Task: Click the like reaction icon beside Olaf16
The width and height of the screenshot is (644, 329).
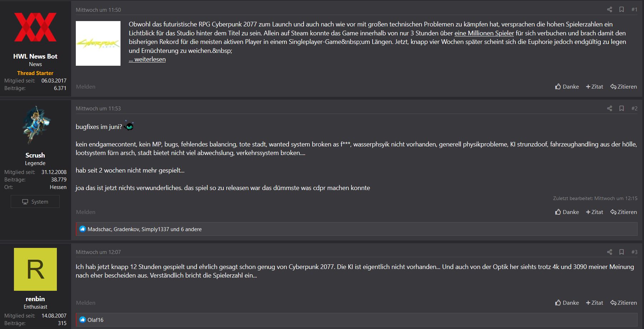Action: pos(83,320)
